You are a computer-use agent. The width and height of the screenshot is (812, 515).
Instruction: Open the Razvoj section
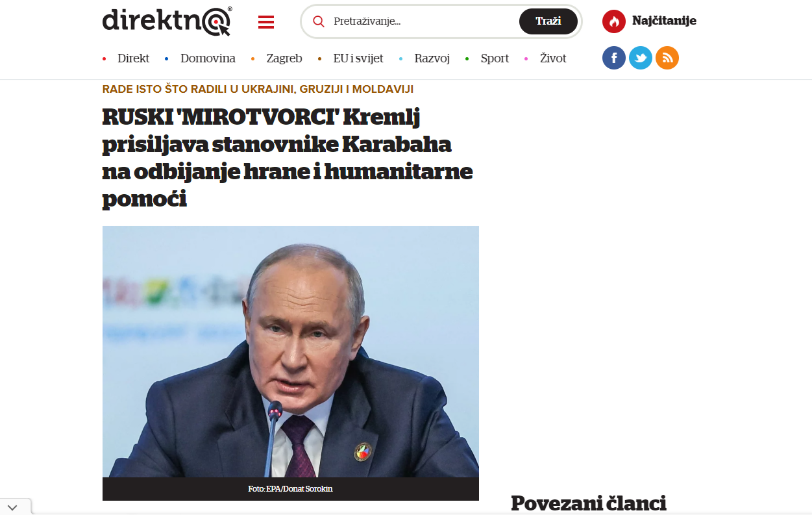pyautogui.click(x=432, y=58)
